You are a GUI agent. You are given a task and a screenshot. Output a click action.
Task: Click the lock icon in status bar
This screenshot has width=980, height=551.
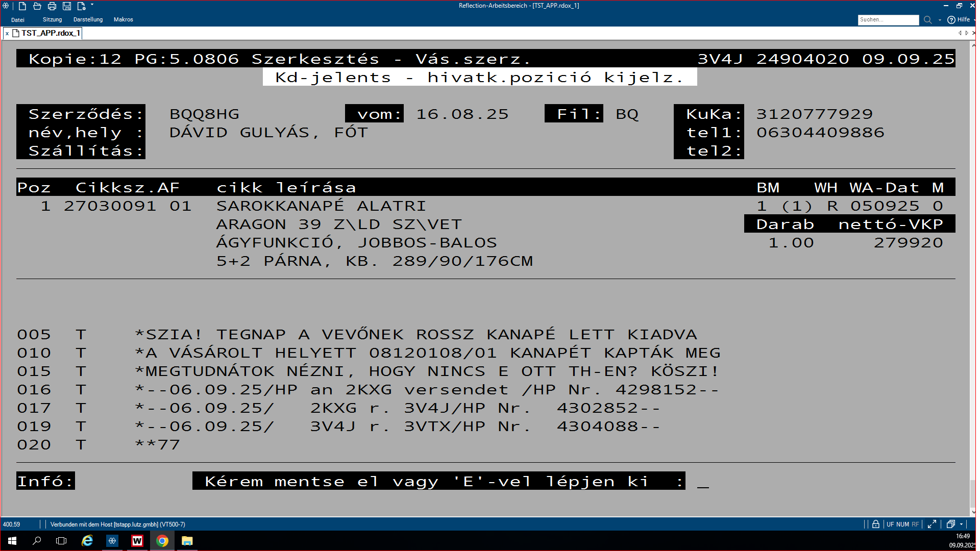(x=875, y=524)
